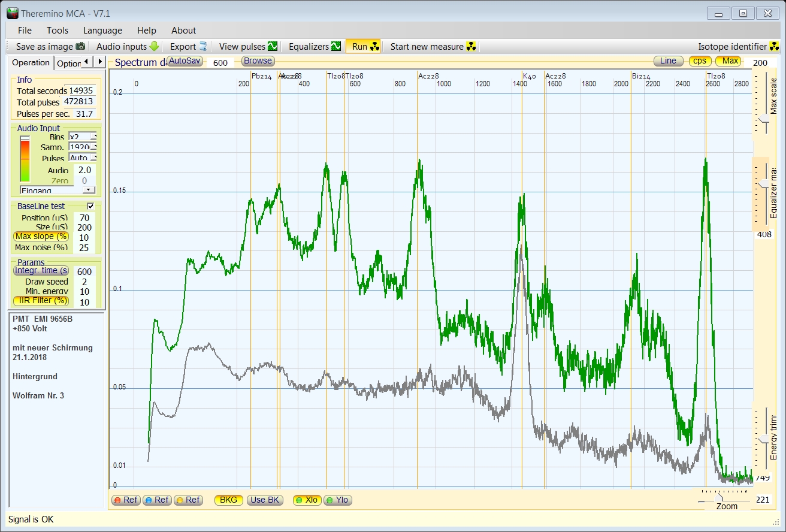This screenshot has height=532, width=786.
Task: Click the K40 isotope label
Action: 530,76
